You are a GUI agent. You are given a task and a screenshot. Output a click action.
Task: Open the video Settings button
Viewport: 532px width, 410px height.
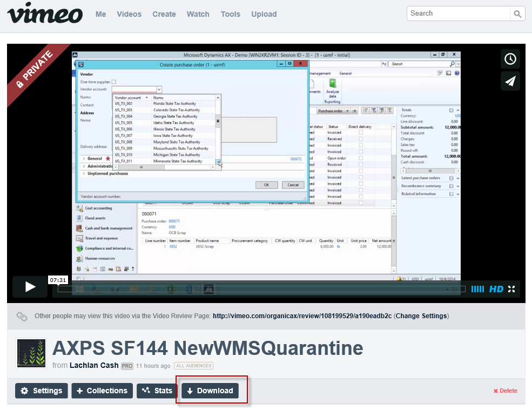[x=42, y=391]
